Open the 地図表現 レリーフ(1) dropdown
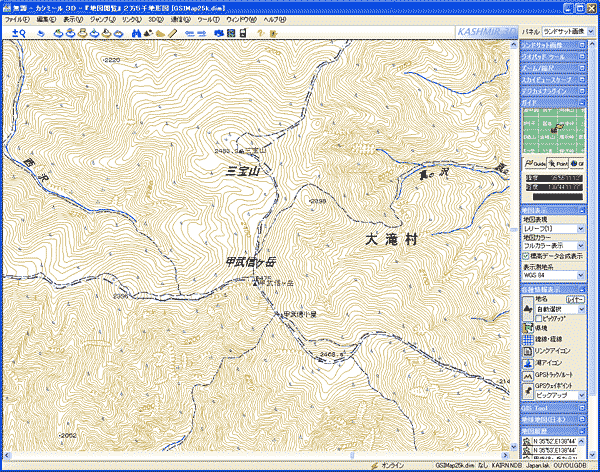The width and height of the screenshot is (600, 472). [x=554, y=229]
